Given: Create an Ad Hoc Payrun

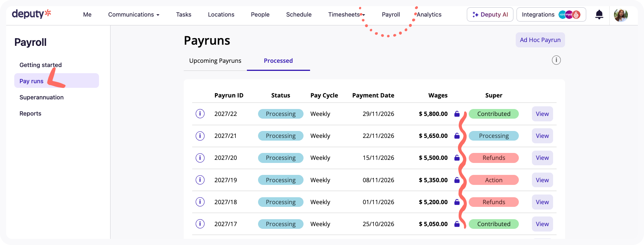Looking at the screenshot, I should pyautogui.click(x=540, y=40).
